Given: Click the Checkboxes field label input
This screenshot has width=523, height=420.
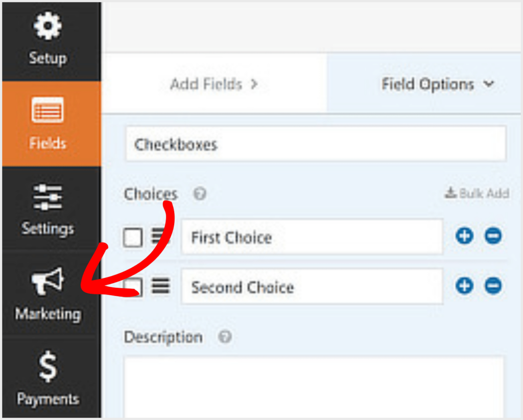Looking at the screenshot, I should coord(315,144).
